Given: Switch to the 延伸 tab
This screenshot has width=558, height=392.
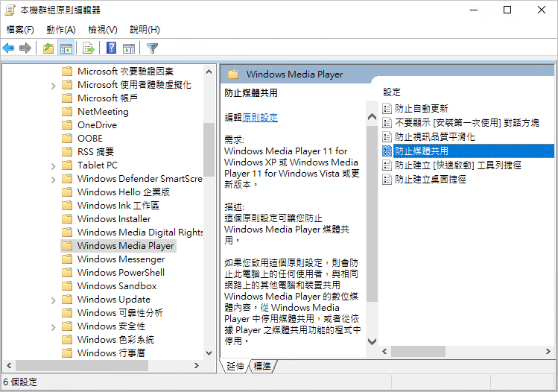Looking at the screenshot, I should 235,366.
